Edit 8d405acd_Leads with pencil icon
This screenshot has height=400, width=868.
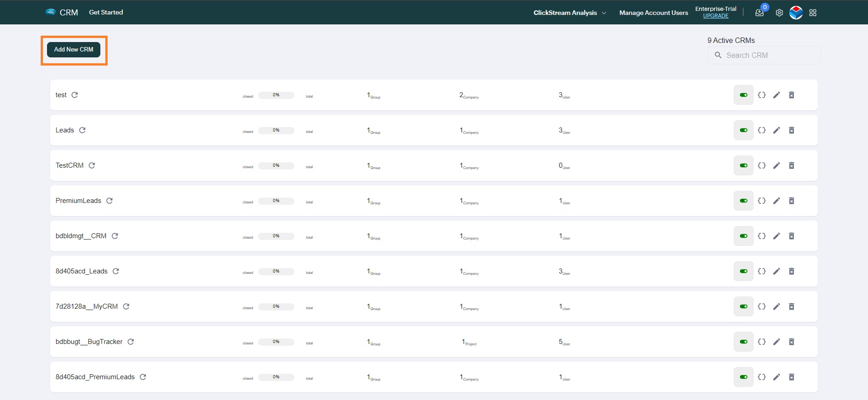777,271
